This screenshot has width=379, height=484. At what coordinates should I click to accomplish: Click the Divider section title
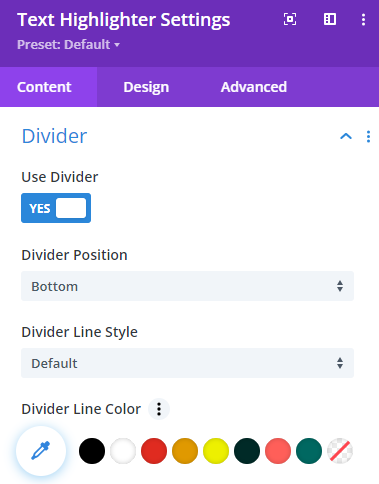click(x=54, y=136)
